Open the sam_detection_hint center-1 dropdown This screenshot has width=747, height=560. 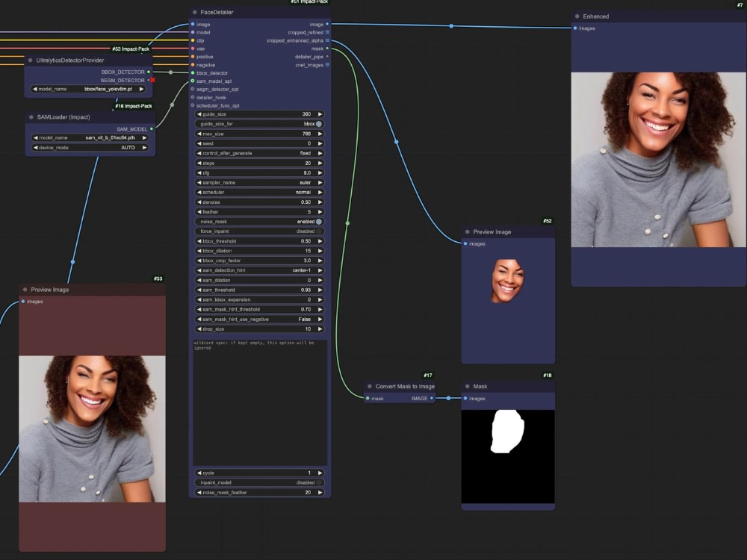click(260, 270)
